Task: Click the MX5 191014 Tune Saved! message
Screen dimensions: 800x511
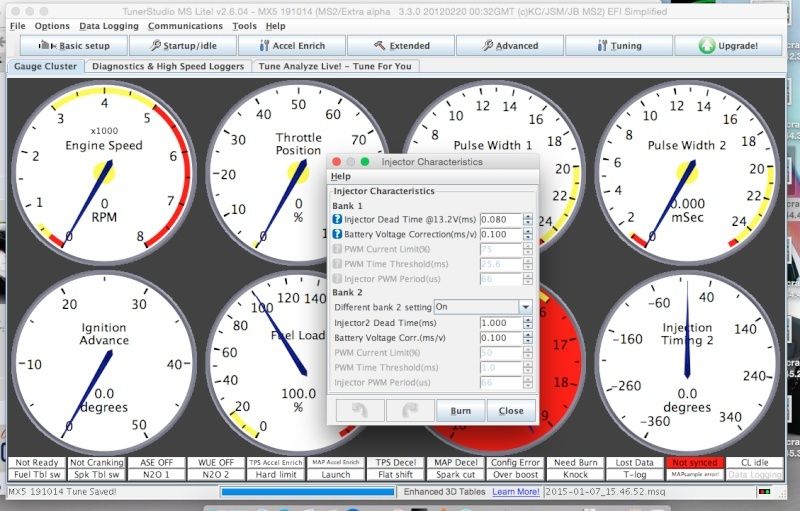Action: coord(62,492)
